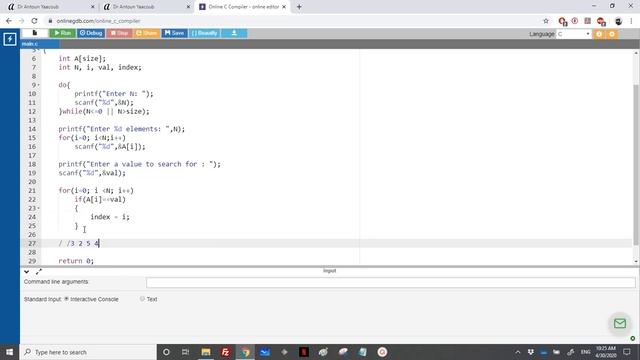The height and width of the screenshot is (360, 640).
Task: Open the orange settings gear icon
Action: click(x=612, y=34)
